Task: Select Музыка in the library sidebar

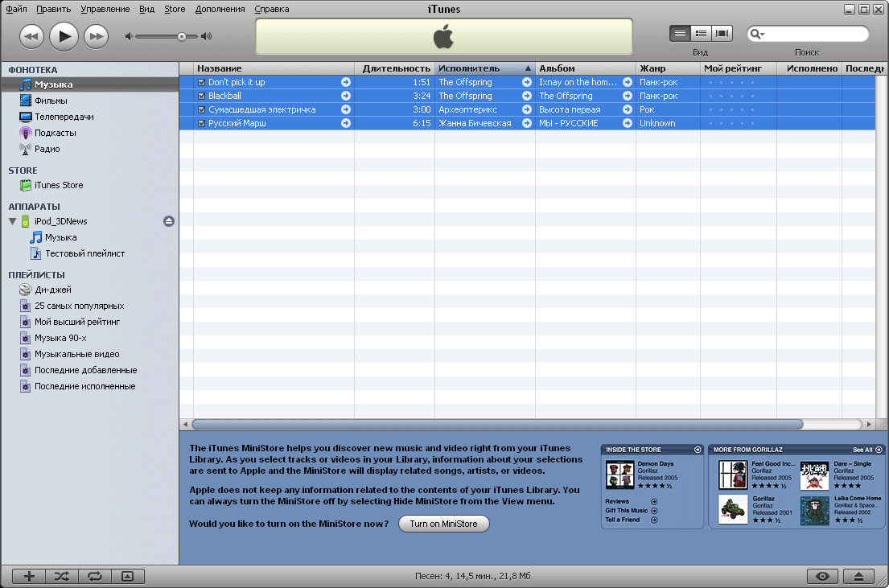Action: 90,84
